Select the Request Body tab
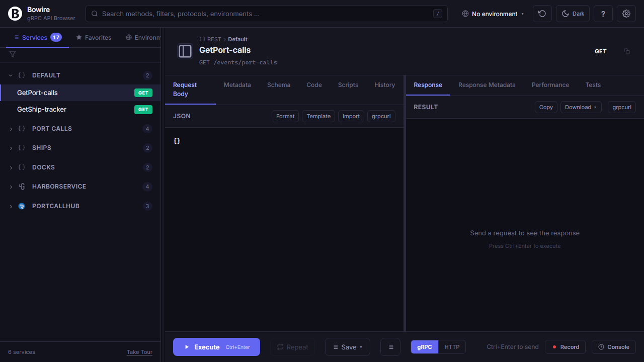The image size is (644, 362). point(190,89)
